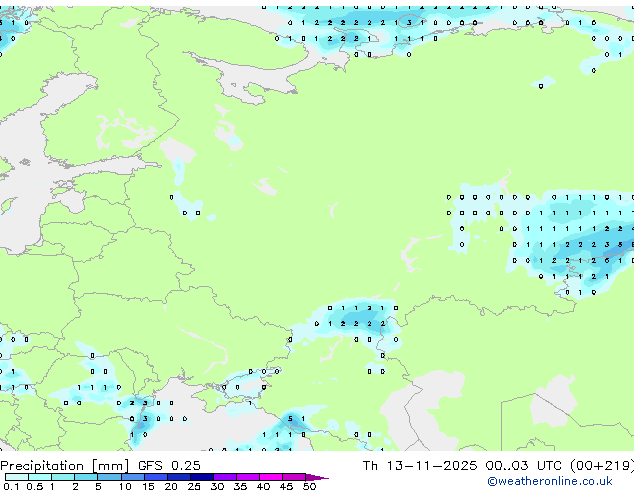Pick the 15–20 mm blue swatch
The height and width of the screenshot is (490, 634).
(x=155, y=477)
